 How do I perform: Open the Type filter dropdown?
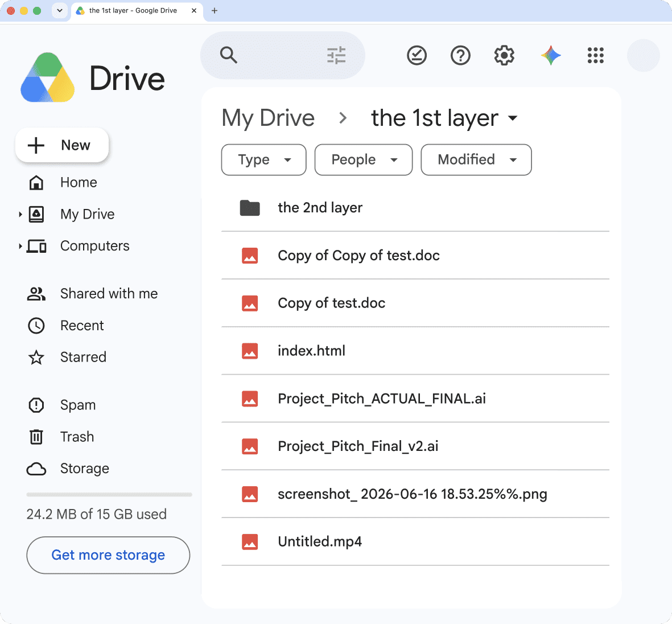coord(263,159)
